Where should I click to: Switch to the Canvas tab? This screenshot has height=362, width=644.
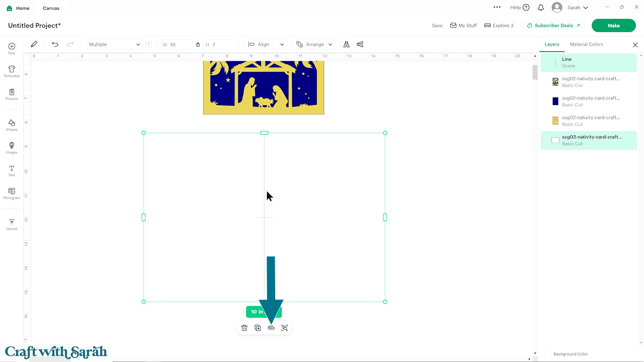(x=51, y=8)
